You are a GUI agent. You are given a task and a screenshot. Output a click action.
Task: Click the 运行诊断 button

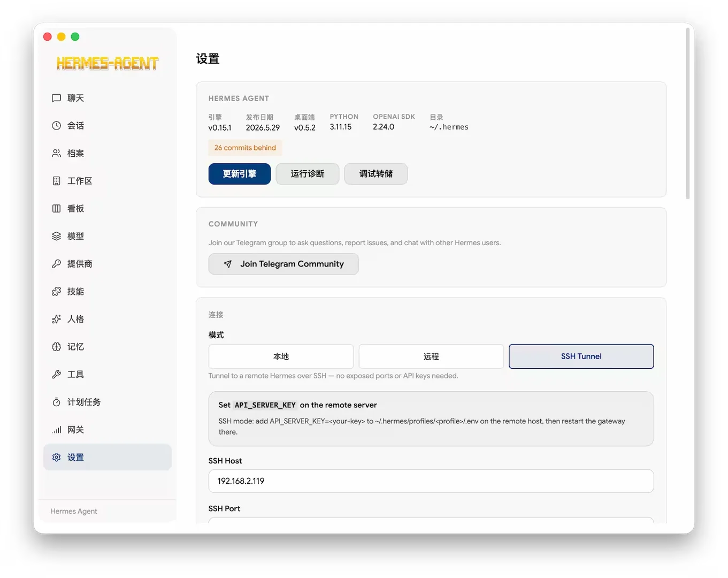click(x=308, y=174)
